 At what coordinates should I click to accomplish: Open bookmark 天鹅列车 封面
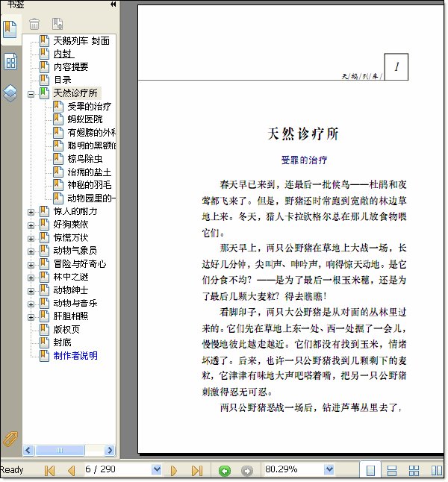tap(81, 40)
